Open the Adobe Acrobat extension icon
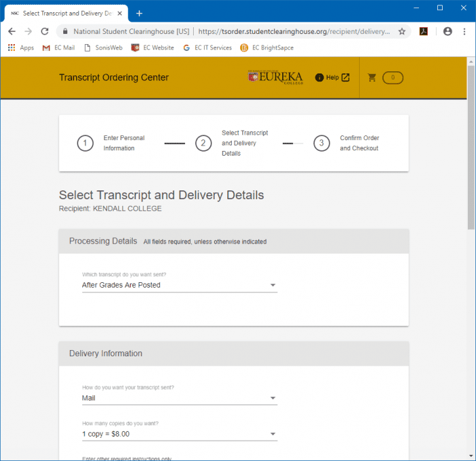Screen dimensions: 476x461 (424, 31)
